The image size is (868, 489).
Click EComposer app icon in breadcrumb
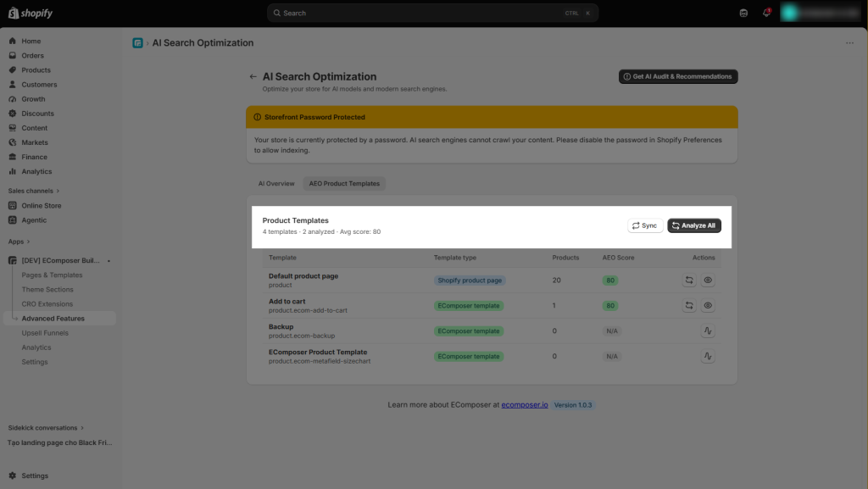click(137, 43)
